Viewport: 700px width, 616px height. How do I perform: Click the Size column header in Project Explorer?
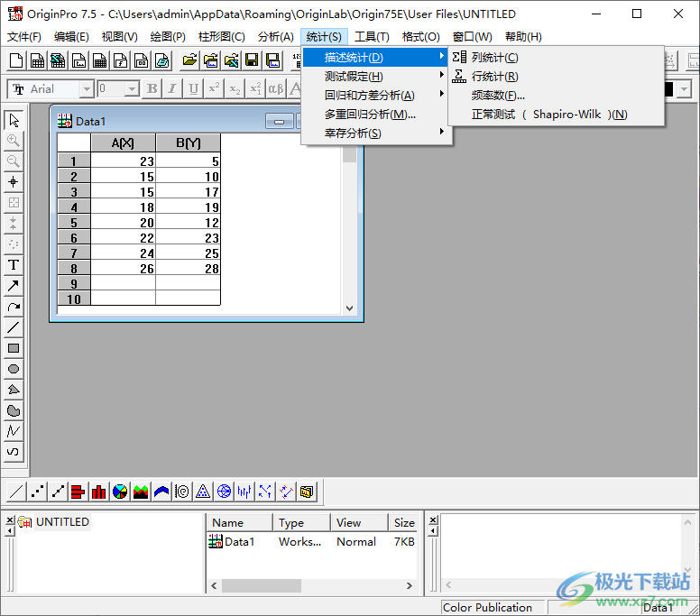[x=403, y=522]
